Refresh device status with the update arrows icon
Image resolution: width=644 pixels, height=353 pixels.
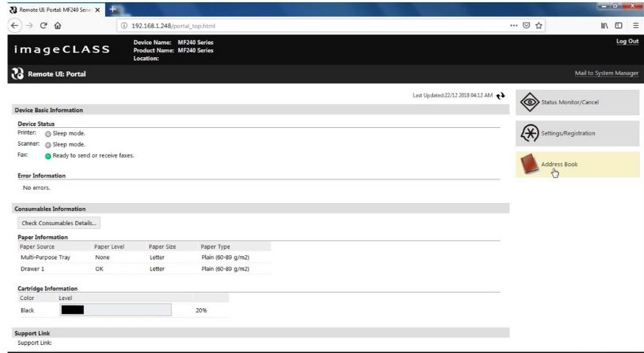[x=501, y=96]
